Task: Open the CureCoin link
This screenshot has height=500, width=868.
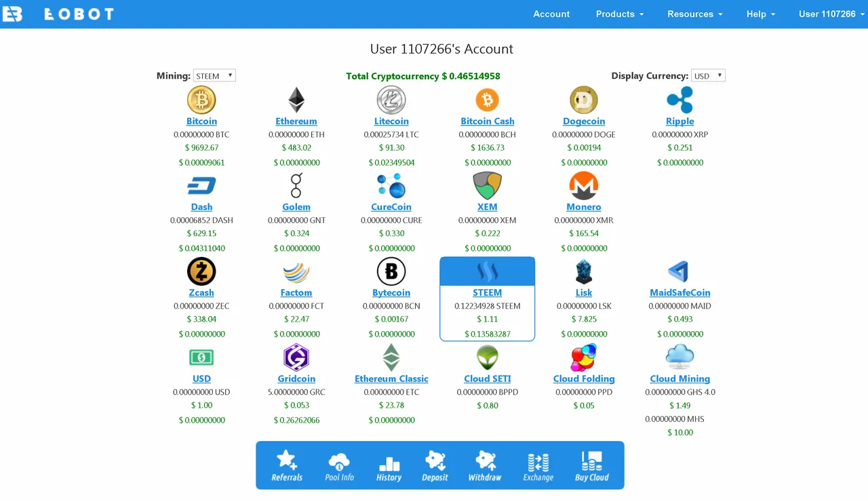Action: [391, 207]
